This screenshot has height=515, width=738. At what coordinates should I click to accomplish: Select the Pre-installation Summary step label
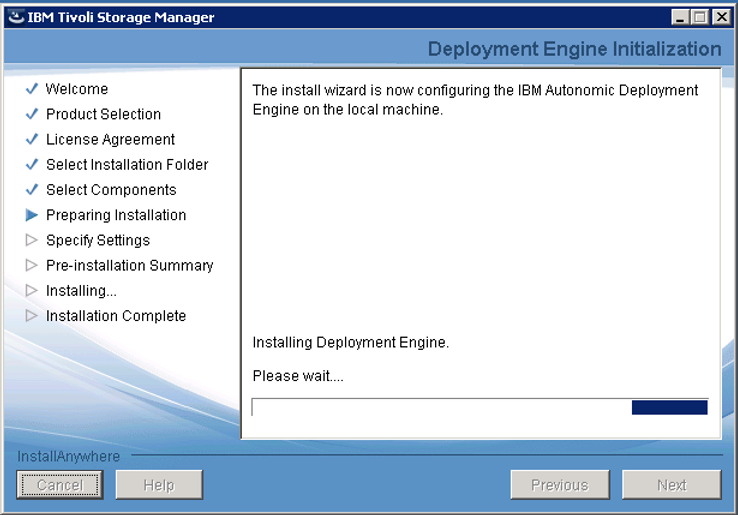coord(129,266)
